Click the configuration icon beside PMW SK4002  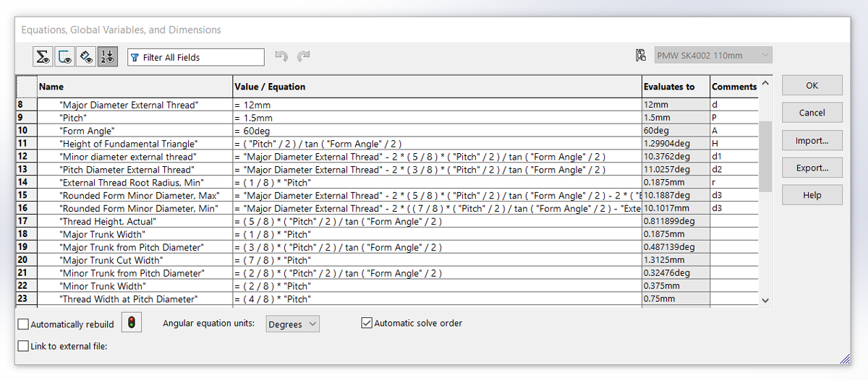(640, 56)
